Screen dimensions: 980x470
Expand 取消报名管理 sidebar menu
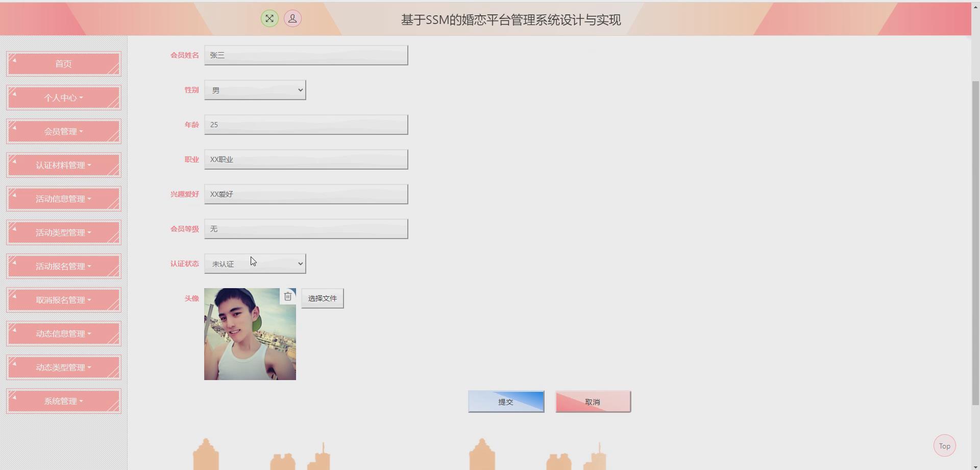pos(64,300)
